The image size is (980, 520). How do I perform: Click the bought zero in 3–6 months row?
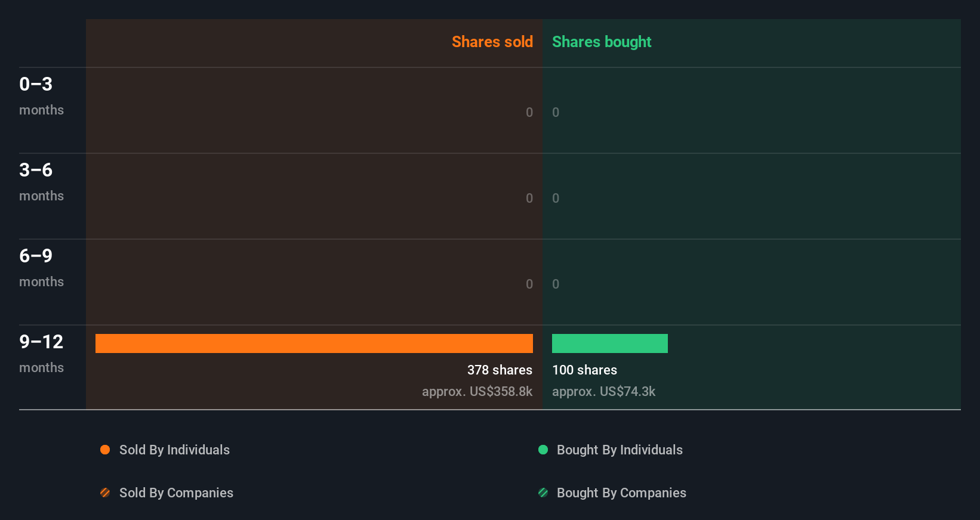[x=556, y=198]
